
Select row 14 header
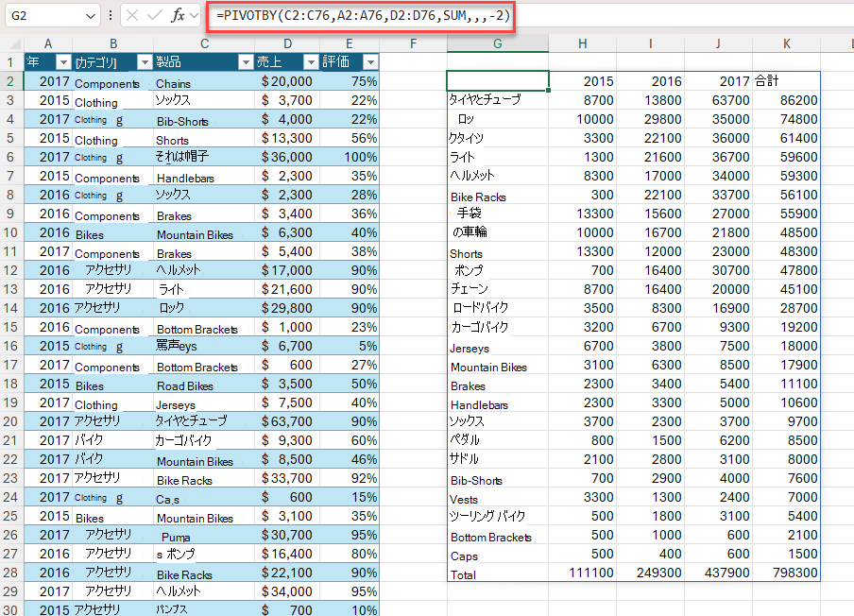click(11, 308)
